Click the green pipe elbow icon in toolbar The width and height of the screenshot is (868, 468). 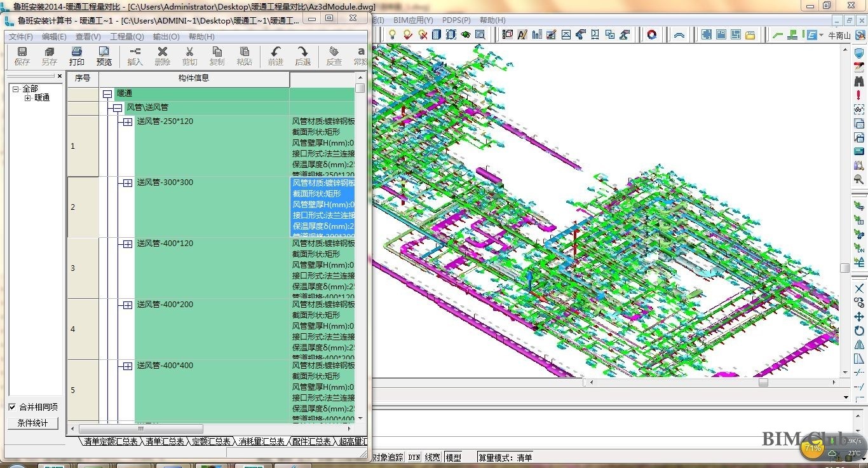[778, 34]
